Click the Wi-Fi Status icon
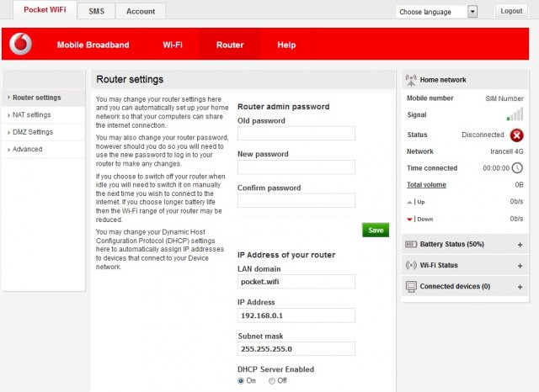Viewport: 539px width, 392px height. coord(411,265)
